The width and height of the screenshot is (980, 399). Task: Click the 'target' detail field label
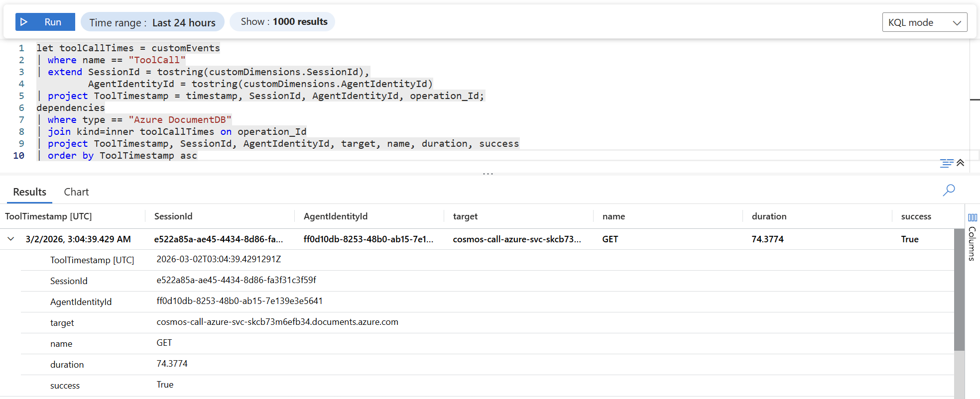[62, 323]
